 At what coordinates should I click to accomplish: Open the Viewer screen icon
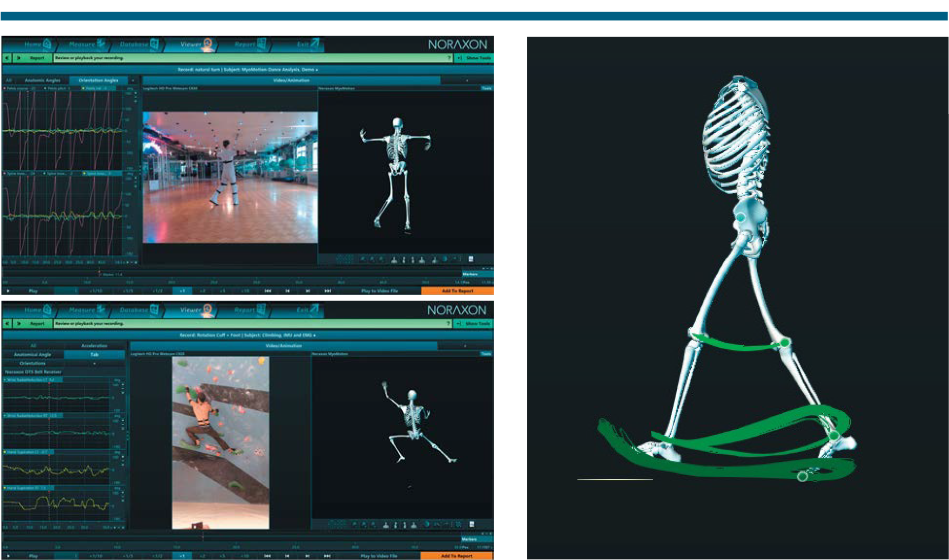207,44
